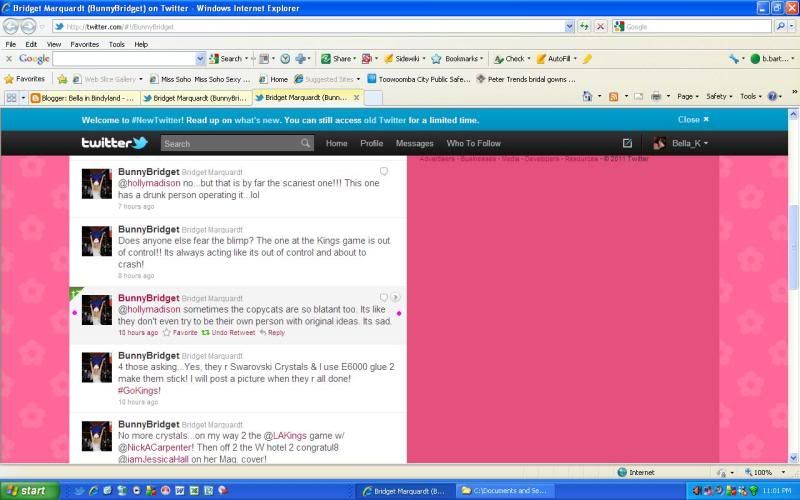Click speech bubble icon on drunk person tweet
The image size is (800, 500).
tap(384, 171)
